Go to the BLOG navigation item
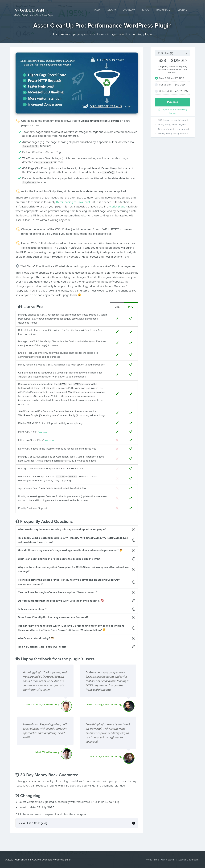Image resolution: width=205 pixels, height=868 pixels. click(x=145, y=10)
